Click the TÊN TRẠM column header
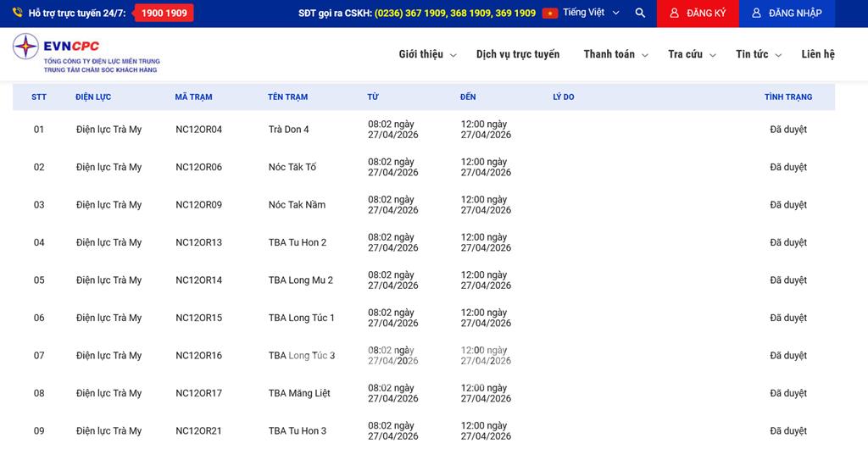This screenshot has height=449, width=868. [287, 97]
